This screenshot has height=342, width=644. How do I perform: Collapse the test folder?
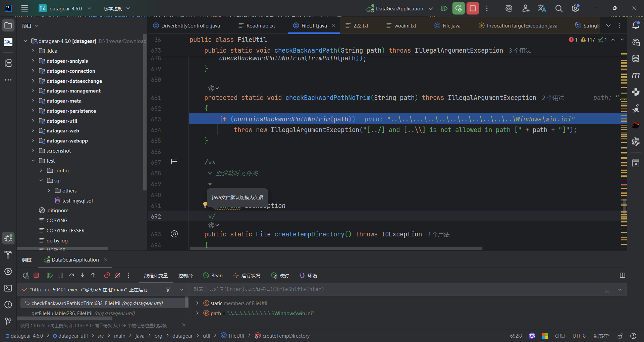click(33, 161)
